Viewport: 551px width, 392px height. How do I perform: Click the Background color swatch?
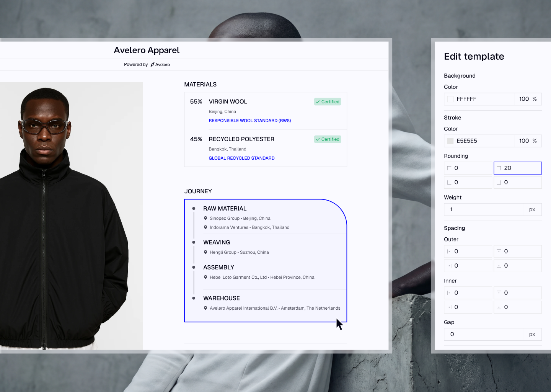(x=450, y=99)
